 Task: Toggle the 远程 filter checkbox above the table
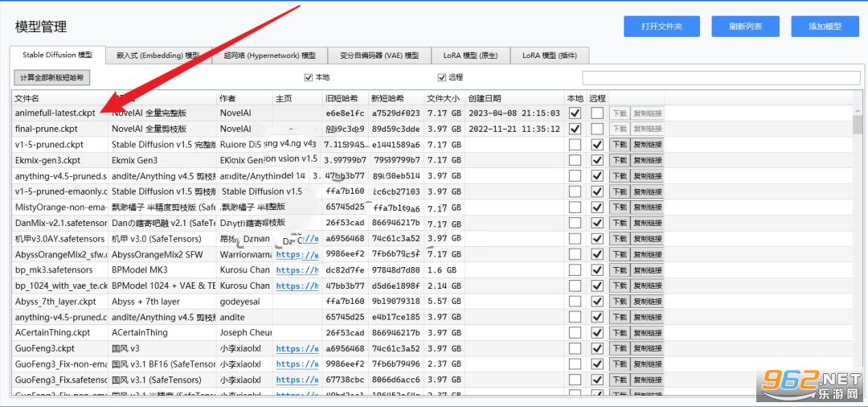442,77
